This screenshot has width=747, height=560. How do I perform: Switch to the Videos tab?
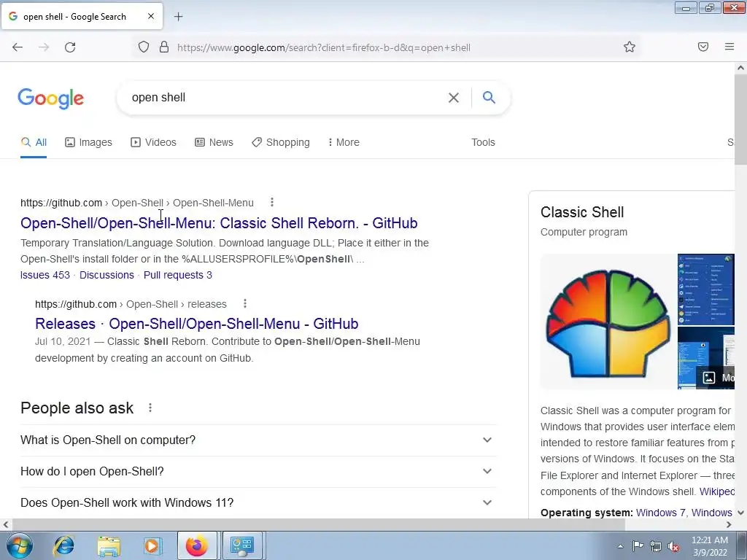[x=153, y=142]
